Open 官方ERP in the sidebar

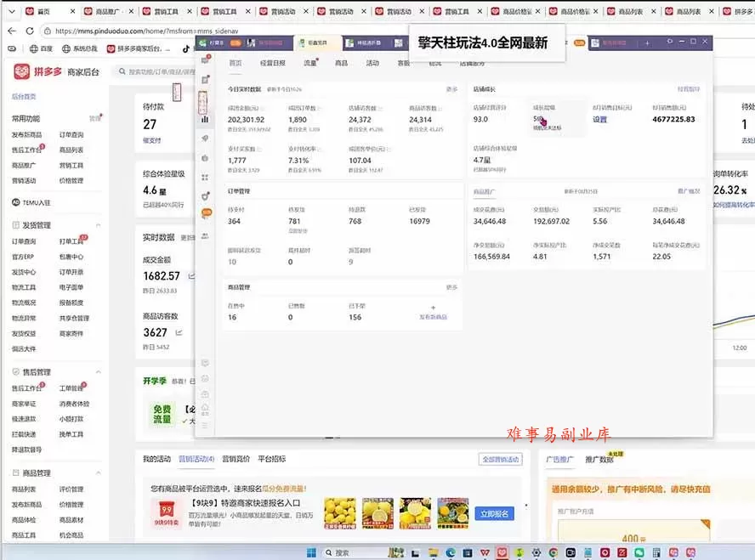[x=23, y=257]
